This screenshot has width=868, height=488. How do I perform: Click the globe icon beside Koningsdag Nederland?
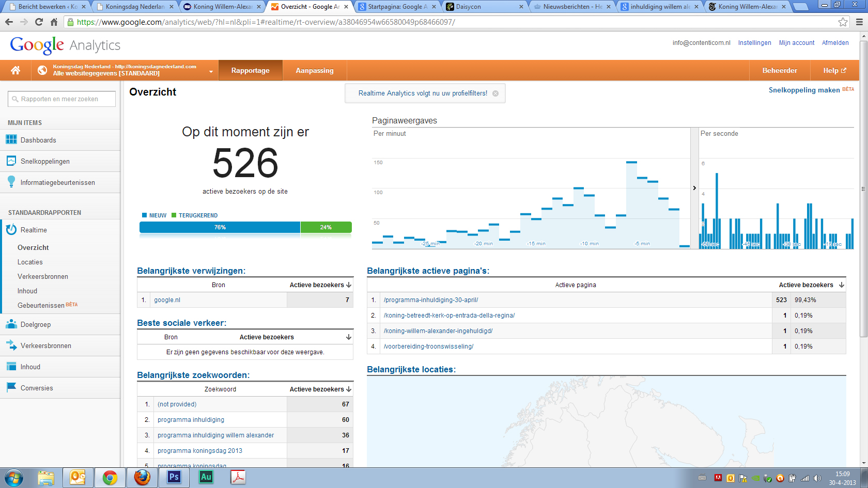pos(42,70)
